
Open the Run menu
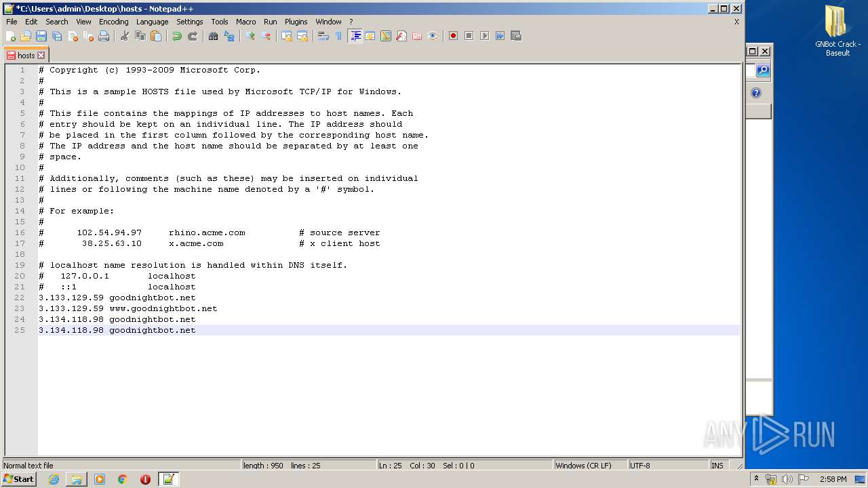tap(271, 22)
